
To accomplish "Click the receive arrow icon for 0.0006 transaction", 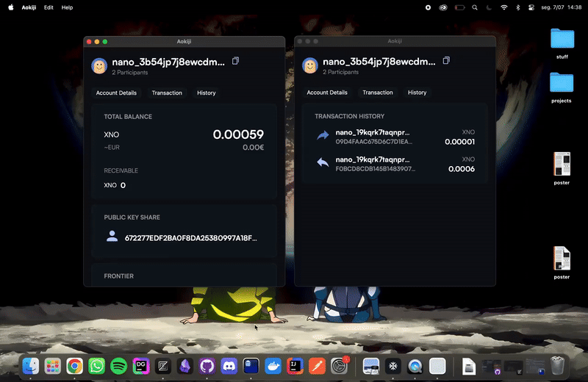I will (x=323, y=162).
